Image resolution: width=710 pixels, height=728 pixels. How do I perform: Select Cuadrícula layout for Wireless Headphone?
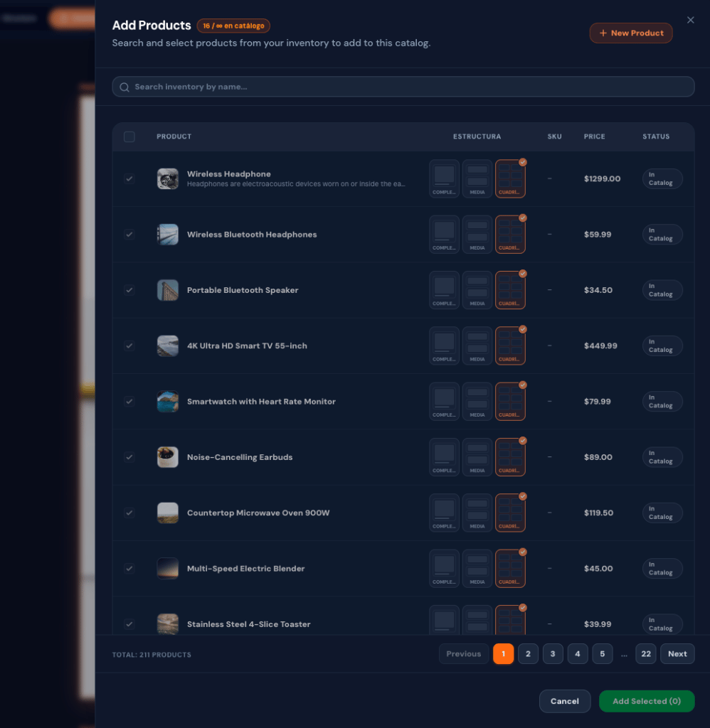tap(510, 178)
